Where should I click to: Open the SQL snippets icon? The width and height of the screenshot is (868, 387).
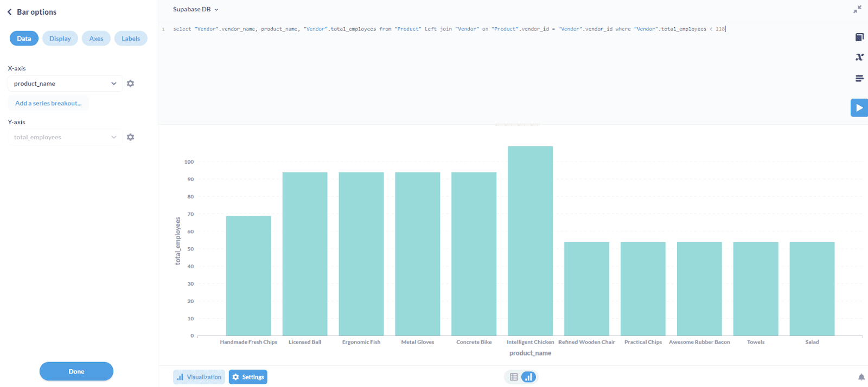point(859,79)
